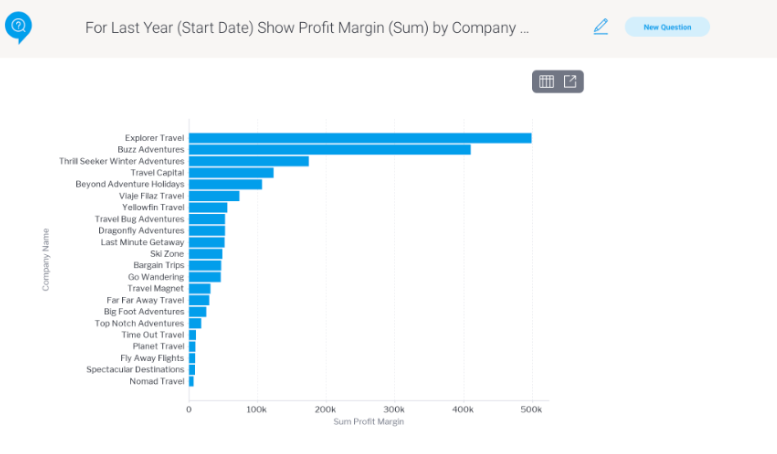This screenshot has height=454, width=777.
Task: Click the Company Name axis title
Action: [x=46, y=259]
